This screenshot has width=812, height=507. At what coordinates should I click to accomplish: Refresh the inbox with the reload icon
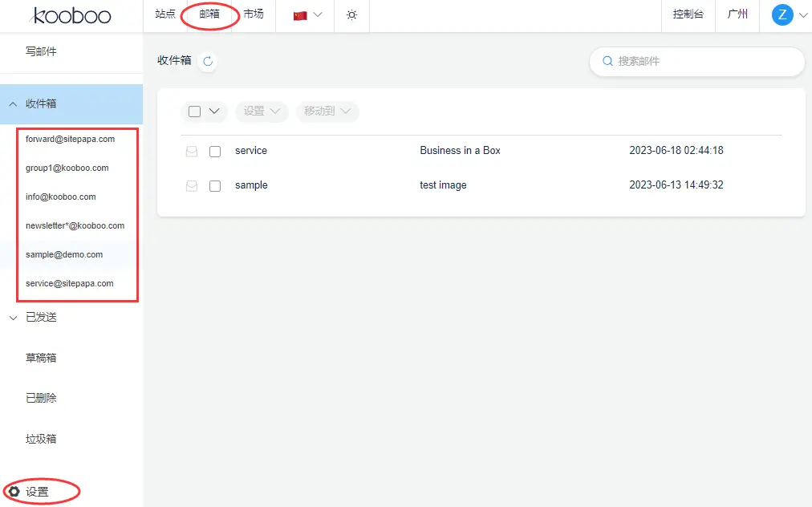(x=208, y=61)
